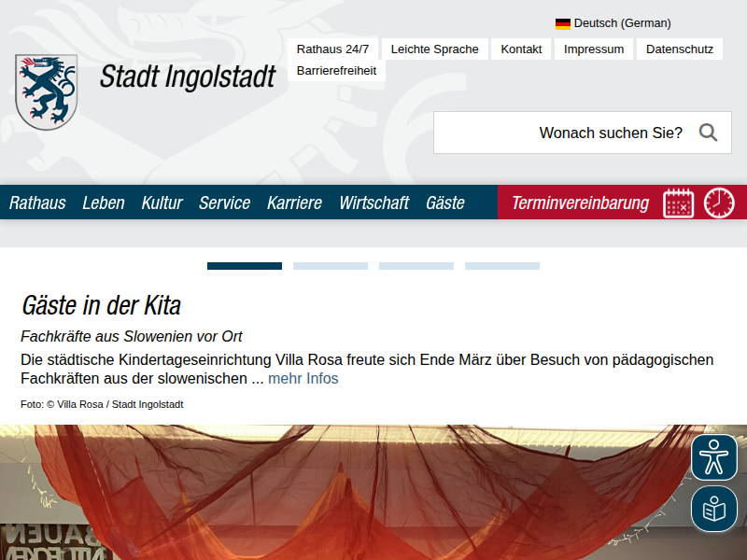Open the Wirtschaft menu item
Screen dimensions: 747x560
pyautogui.click(x=373, y=203)
